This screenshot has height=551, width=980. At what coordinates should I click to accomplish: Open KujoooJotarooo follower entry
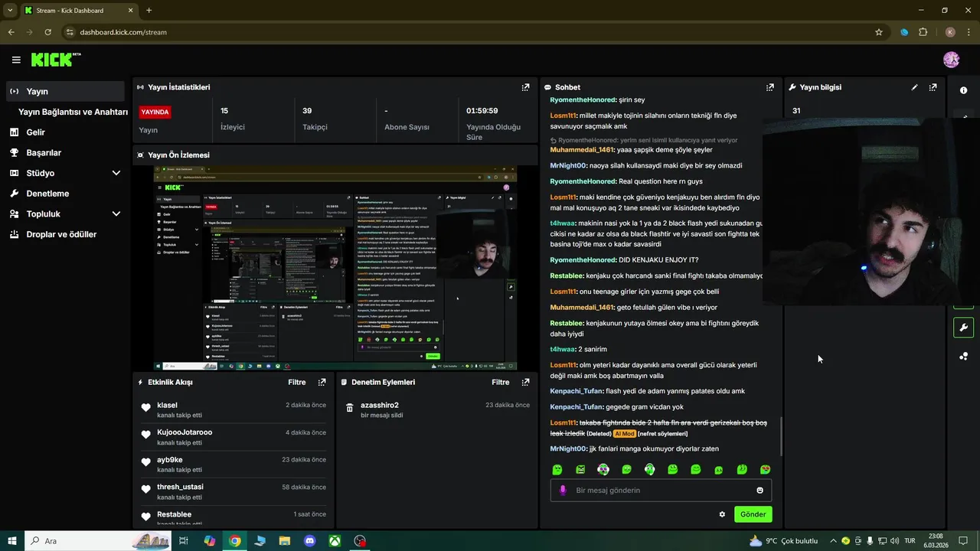pyautogui.click(x=234, y=437)
